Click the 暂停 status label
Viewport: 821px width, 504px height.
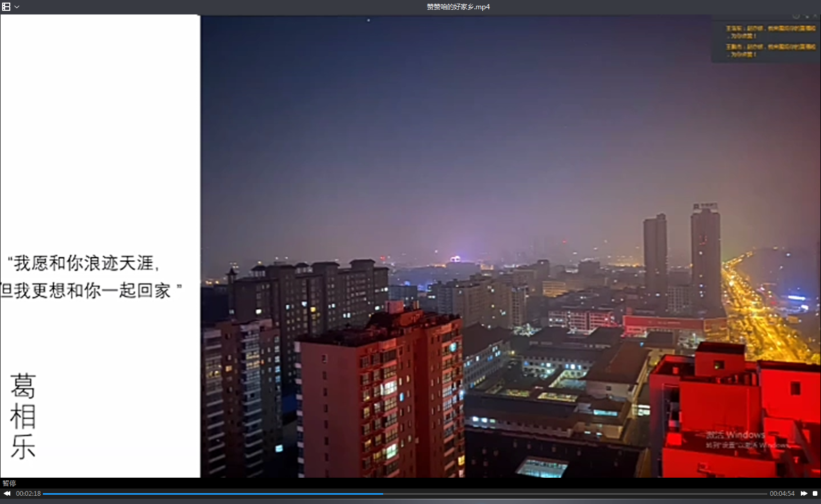pos(9,483)
